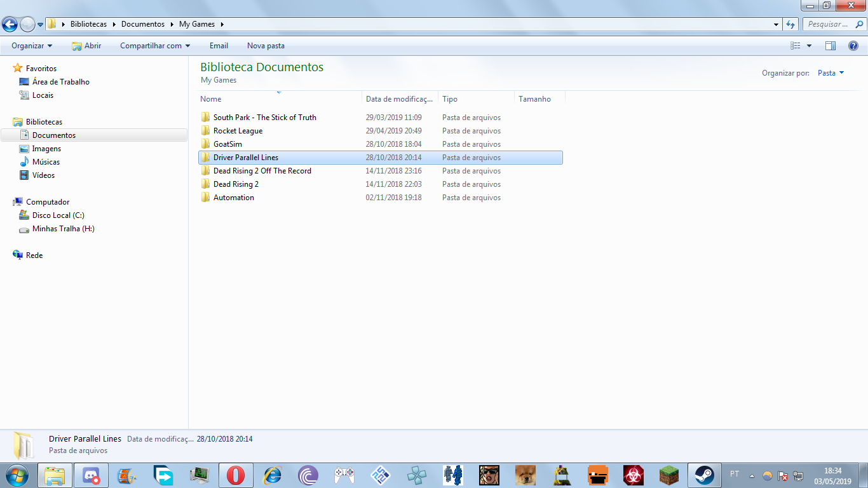Click the 29/04/2019 20:49 date of Rocket League
Viewport: 868px width, 488px height.
[x=394, y=131]
